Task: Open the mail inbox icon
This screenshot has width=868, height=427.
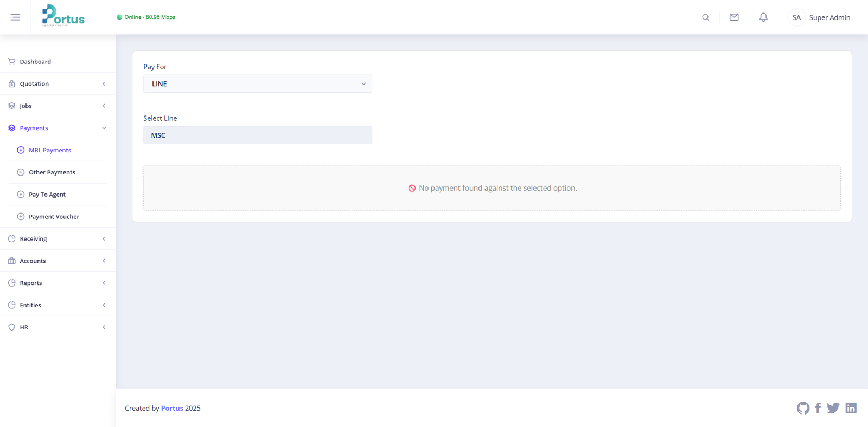Action: (734, 17)
